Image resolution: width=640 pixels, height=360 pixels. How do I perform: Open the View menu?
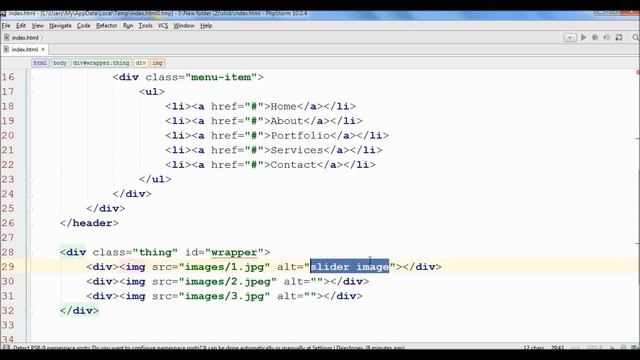38,26
